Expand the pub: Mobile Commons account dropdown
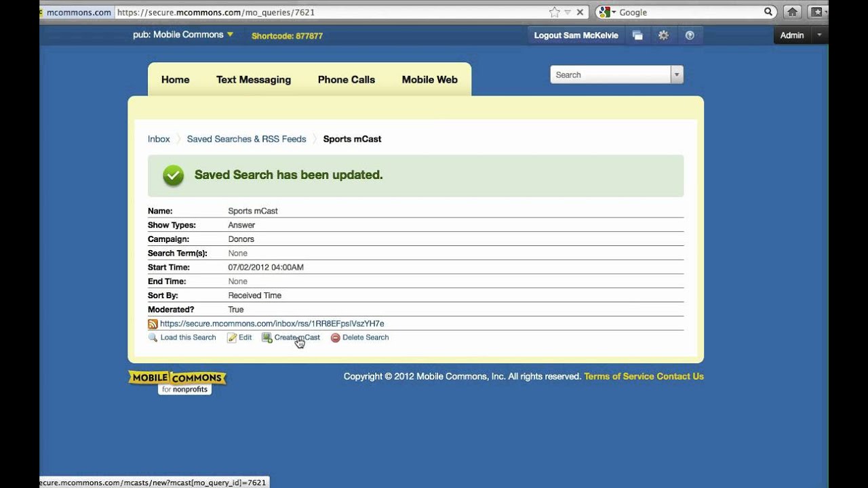868x488 pixels. click(x=183, y=35)
